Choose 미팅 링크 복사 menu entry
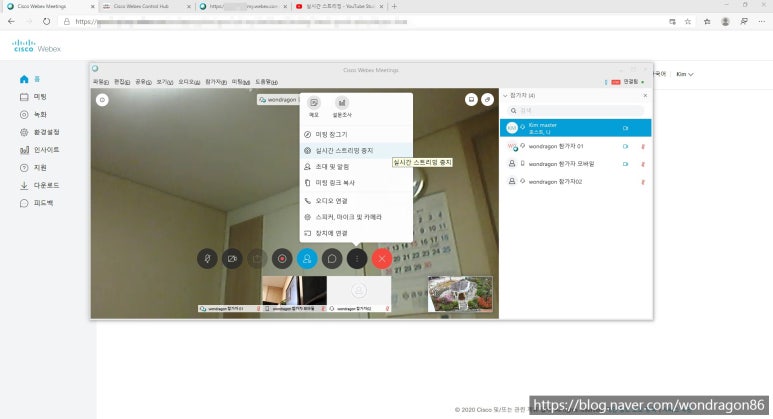This screenshot has height=419, width=773. tap(356, 183)
